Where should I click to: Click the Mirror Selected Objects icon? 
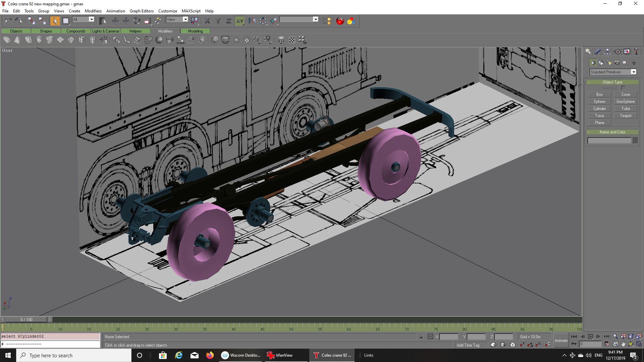coord(252,21)
